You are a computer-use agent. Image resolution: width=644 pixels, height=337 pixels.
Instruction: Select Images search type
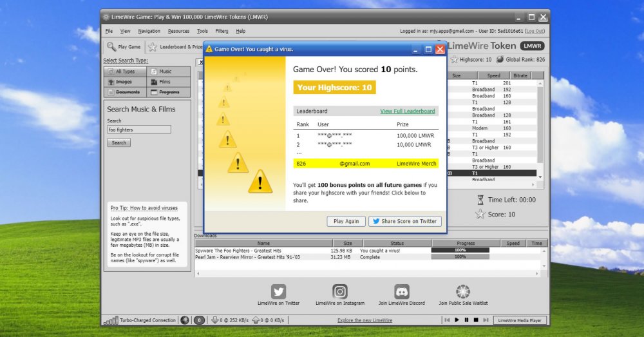click(126, 82)
